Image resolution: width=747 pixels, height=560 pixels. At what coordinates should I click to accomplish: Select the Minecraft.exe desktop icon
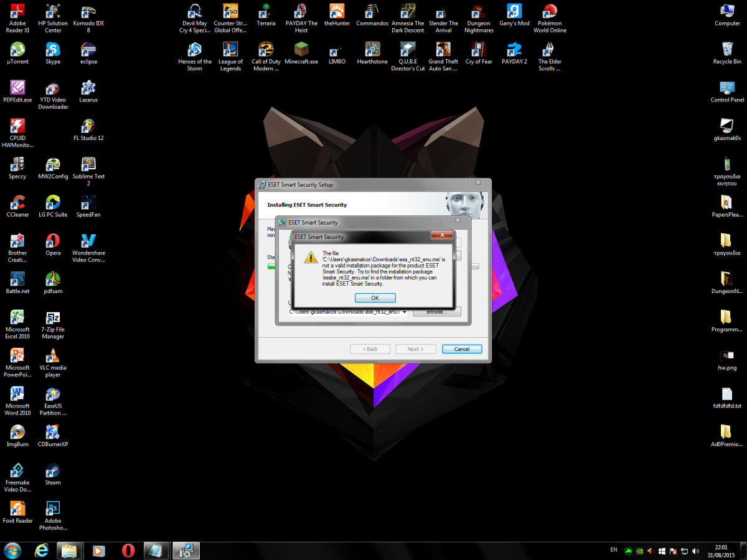click(x=301, y=50)
